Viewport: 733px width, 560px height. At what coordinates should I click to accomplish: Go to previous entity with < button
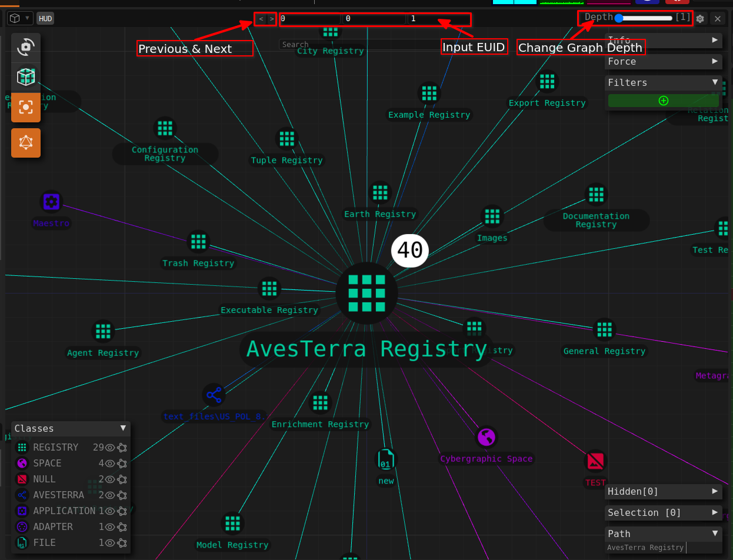click(261, 19)
